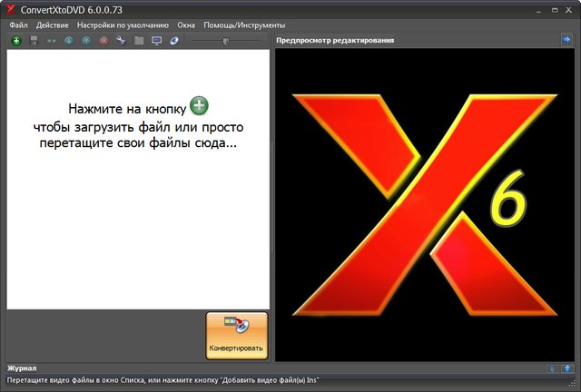
Task: Click the save project floppy icon
Action: [x=34, y=41]
